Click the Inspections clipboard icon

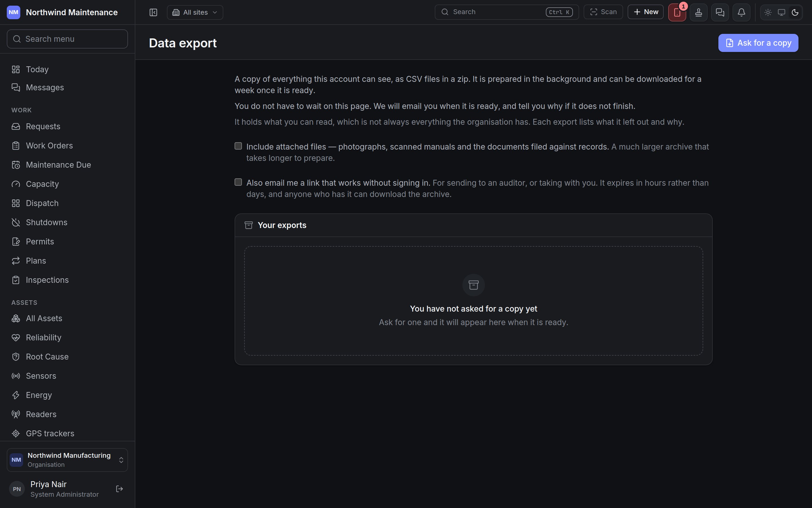click(16, 280)
